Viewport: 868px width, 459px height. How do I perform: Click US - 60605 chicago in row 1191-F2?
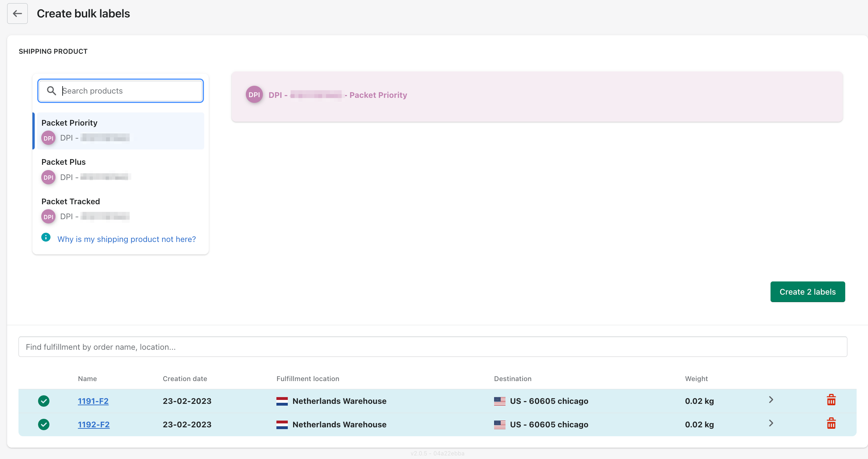tap(549, 401)
